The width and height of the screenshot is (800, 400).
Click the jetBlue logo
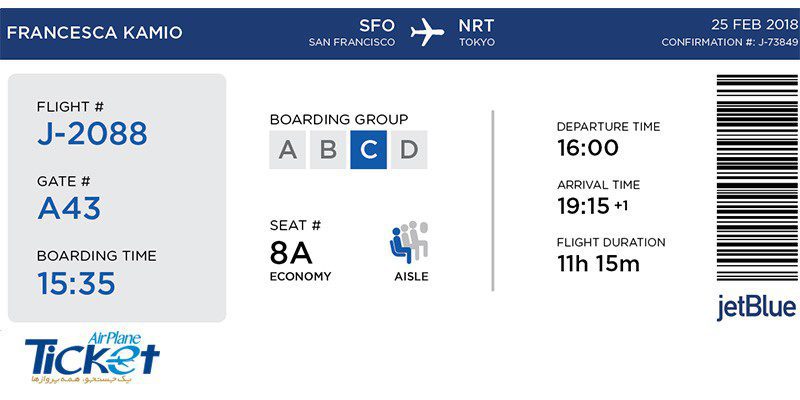click(757, 308)
